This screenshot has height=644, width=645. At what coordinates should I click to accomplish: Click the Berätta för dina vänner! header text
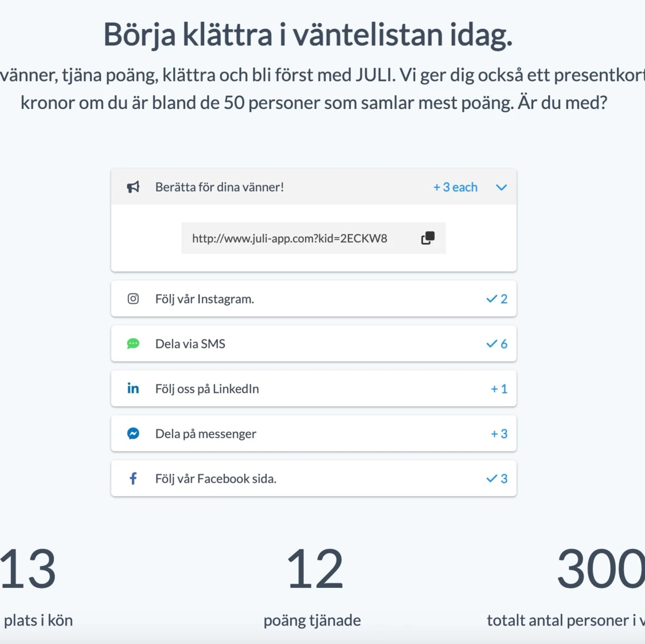[x=220, y=187]
